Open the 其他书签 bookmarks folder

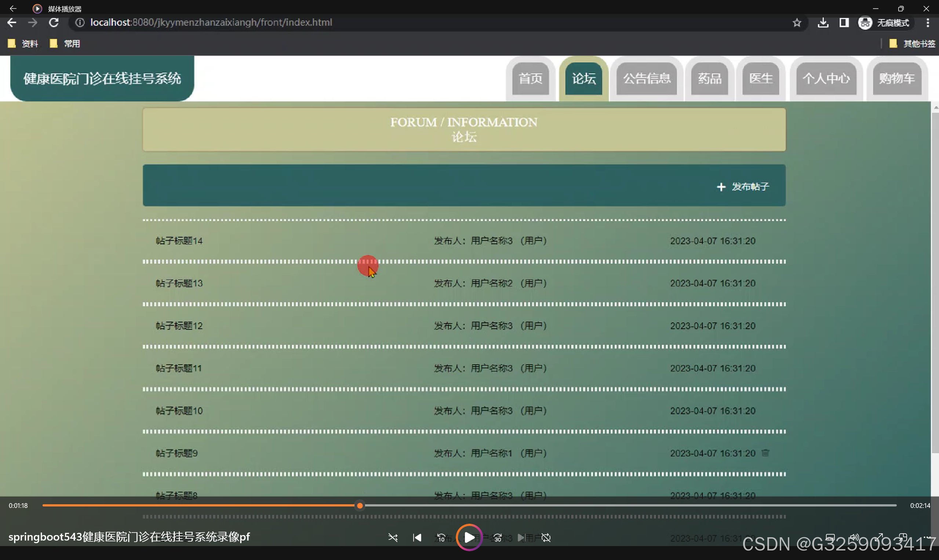(913, 44)
